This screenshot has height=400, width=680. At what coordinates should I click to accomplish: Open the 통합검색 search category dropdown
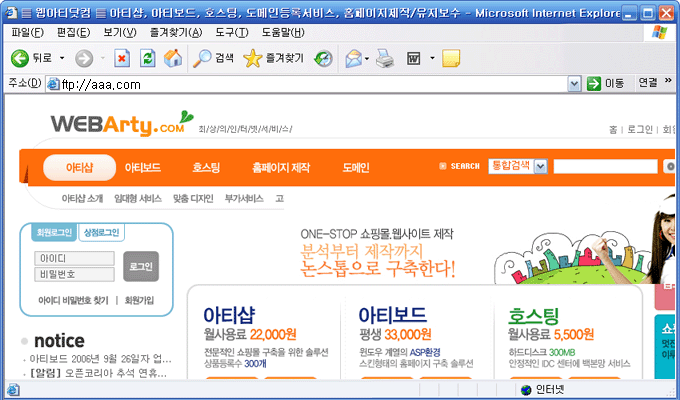(x=541, y=166)
